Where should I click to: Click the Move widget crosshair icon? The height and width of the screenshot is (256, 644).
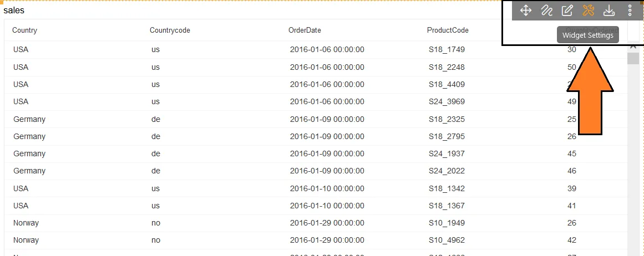pos(525,11)
